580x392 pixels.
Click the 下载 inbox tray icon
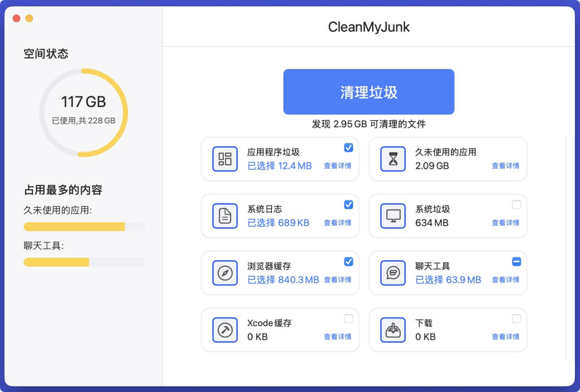393,330
